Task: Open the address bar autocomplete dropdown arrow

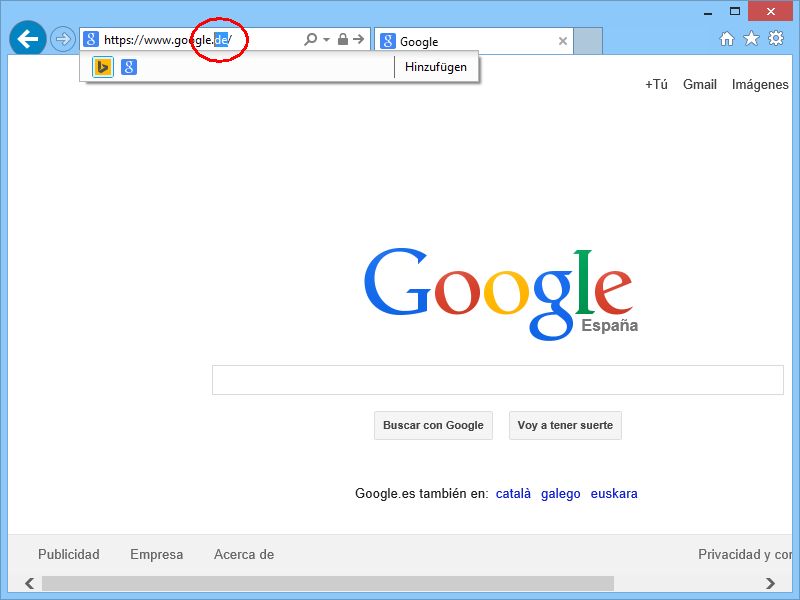Action: (327, 39)
